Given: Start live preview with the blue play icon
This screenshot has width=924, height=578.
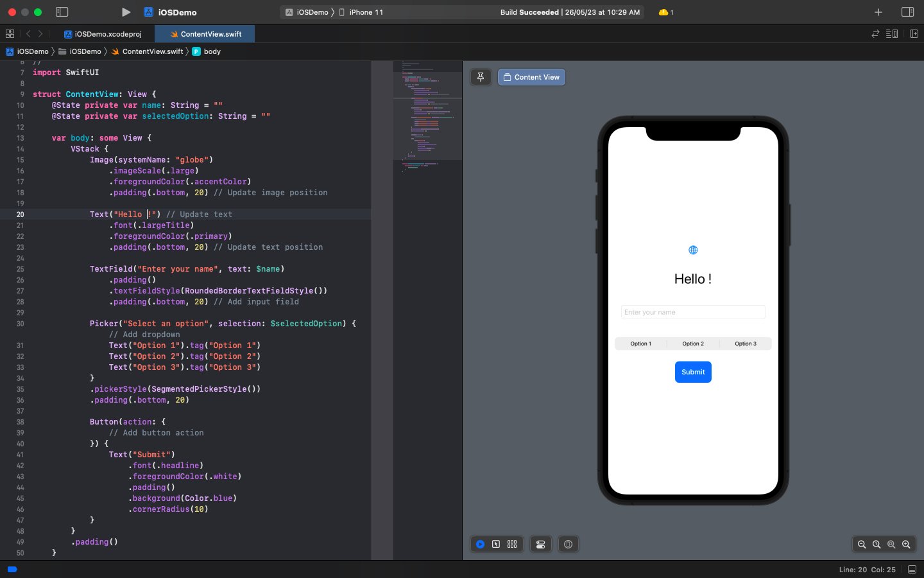Looking at the screenshot, I should [480, 544].
